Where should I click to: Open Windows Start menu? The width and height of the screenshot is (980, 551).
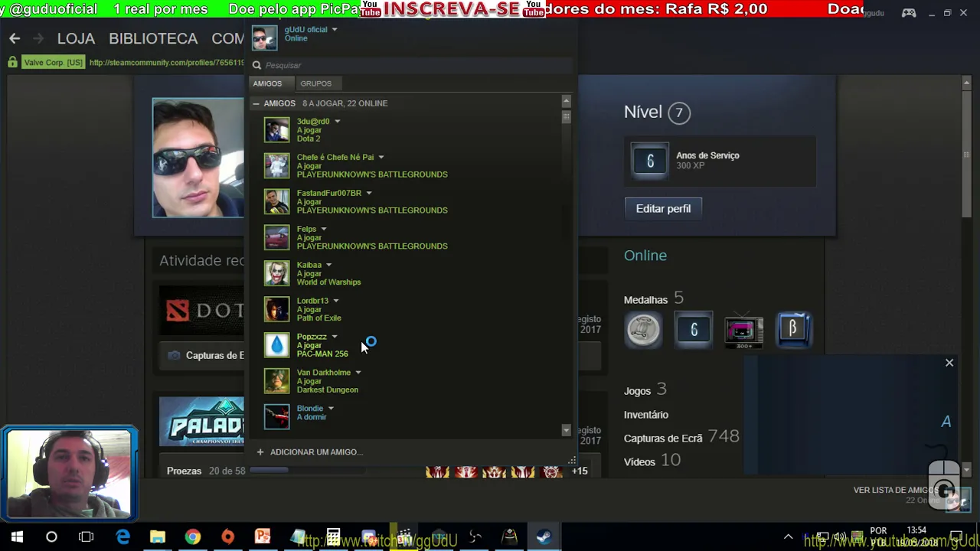[x=17, y=536]
